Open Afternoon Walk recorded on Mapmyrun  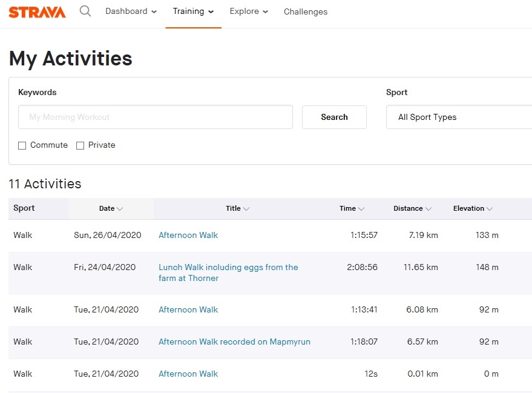[234, 342]
